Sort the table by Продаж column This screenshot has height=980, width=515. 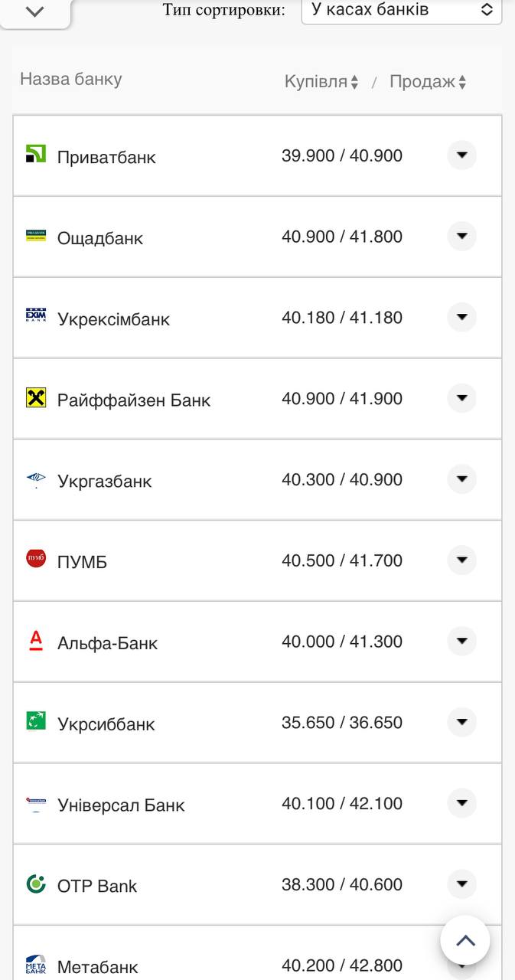coord(428,82)
